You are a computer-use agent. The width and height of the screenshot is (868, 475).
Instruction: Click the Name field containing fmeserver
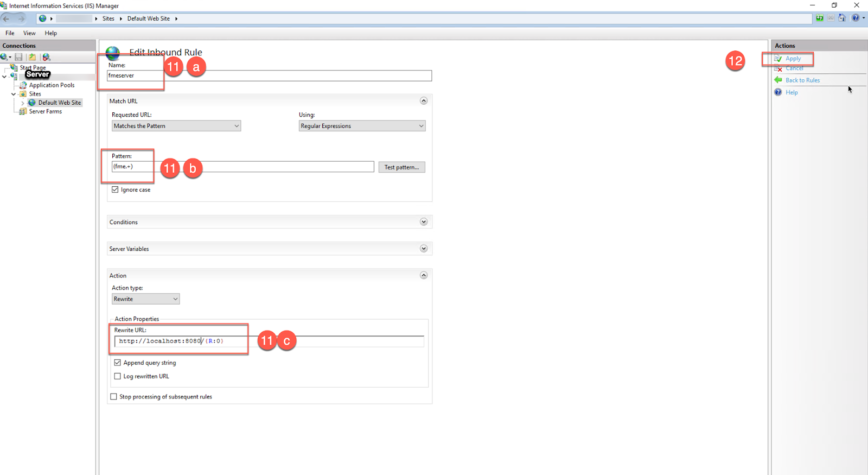tap(269, 75)
